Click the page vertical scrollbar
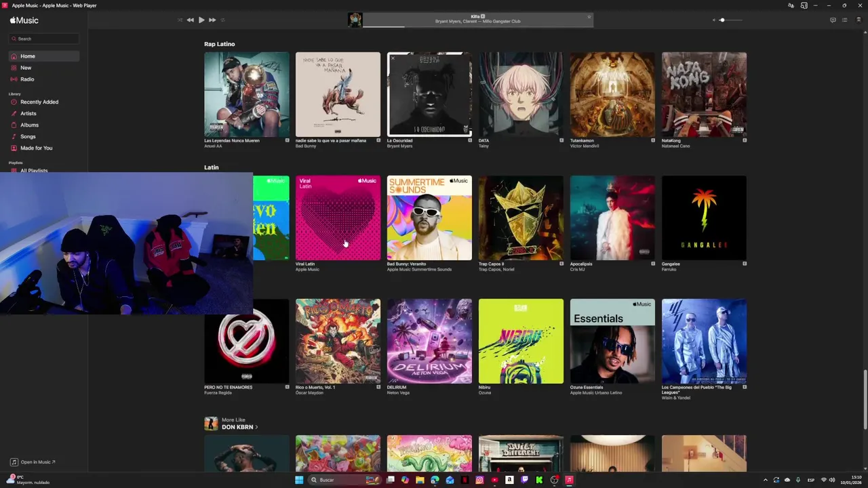Viewport: 868px width, 488px height. [864, 399]
